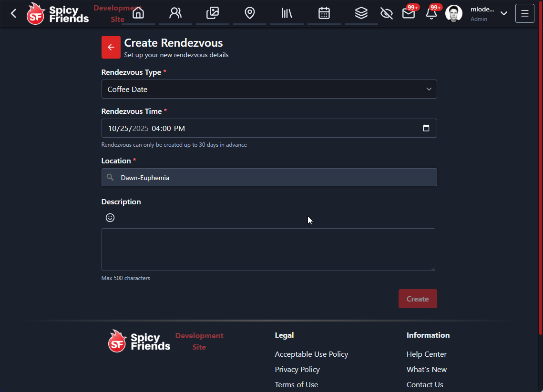Open the Privacy Policy link
This screenshot has width=543, height=392.
point(297,369)
